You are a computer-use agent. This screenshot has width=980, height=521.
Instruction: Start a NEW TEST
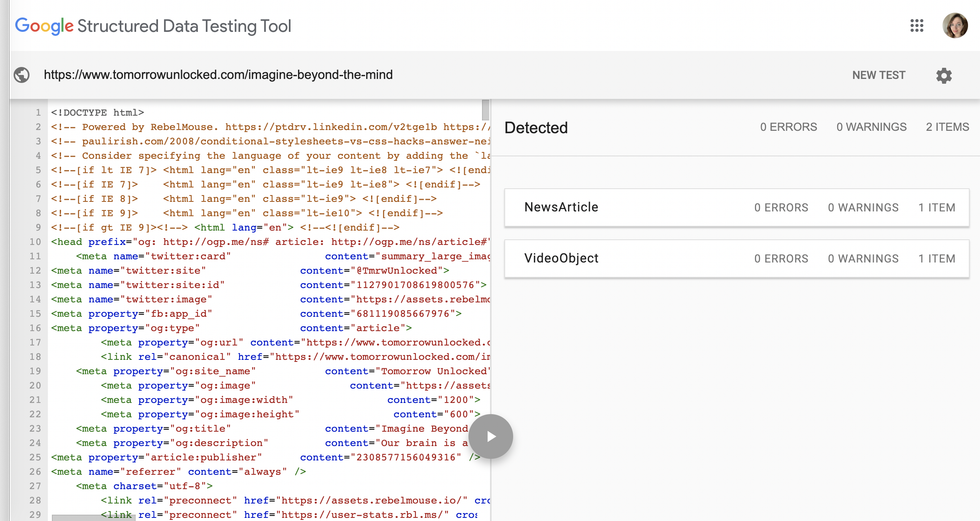pyautogui.click(x=878, y=76)
